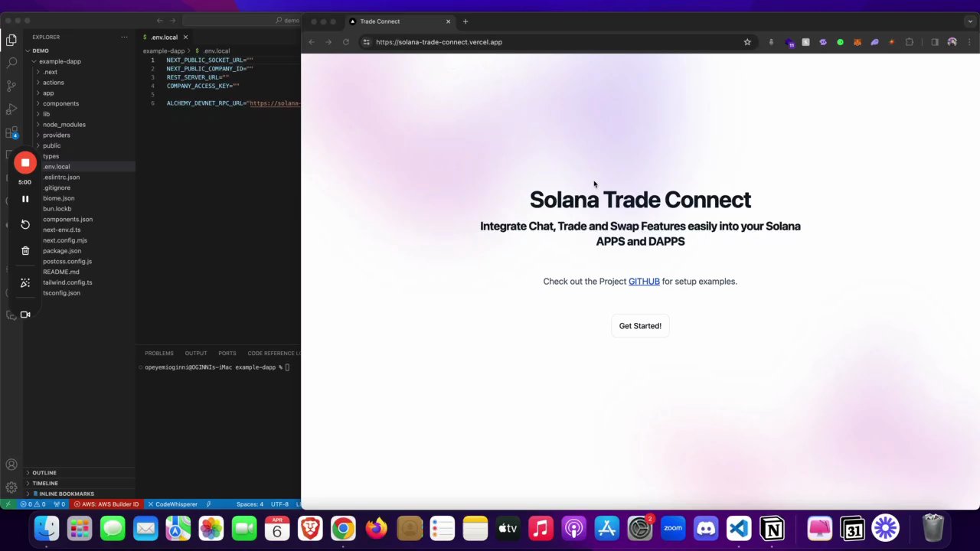Open .eslintrc.json in the explorer
Screen dimensions: 980x551
(61, 178)
